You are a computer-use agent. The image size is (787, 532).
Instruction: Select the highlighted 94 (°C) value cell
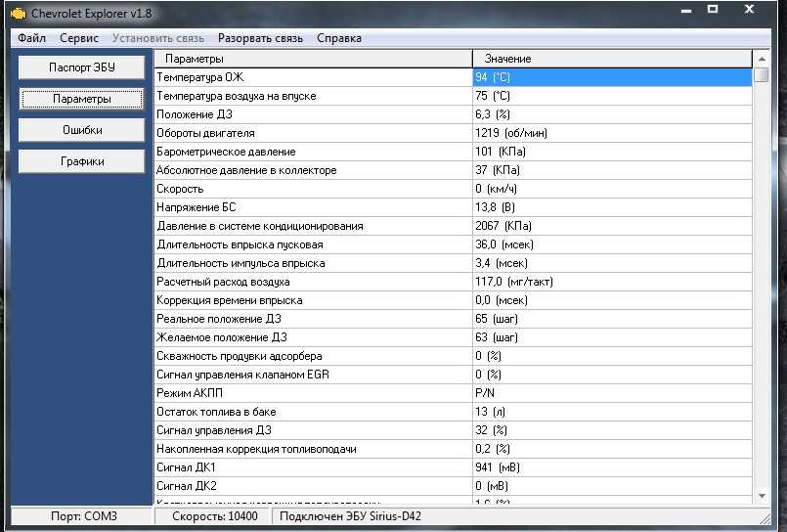click(612, 77)
